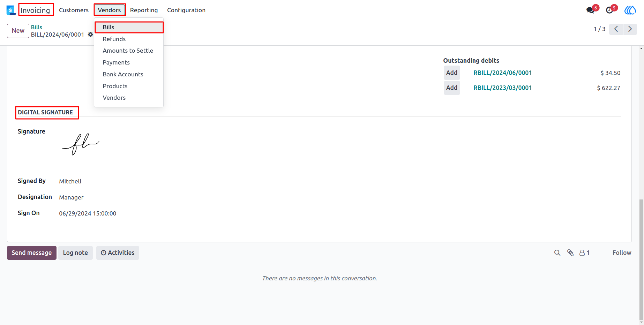Follow the Bills breadcrumb link
Screen dimensions: 644x325
point(37,27)
